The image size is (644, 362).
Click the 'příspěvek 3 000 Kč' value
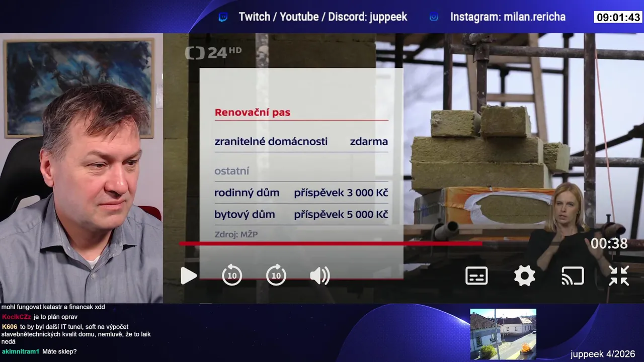click(341, 193)
